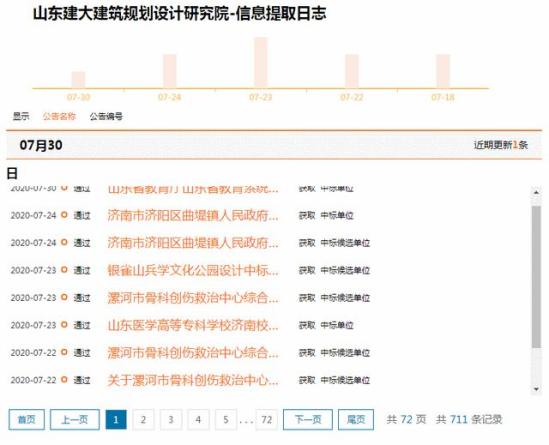Screen dimensions: 549x445
Task: Click orange status circle for first 2020-07-22 row
Action: [64, 352]
